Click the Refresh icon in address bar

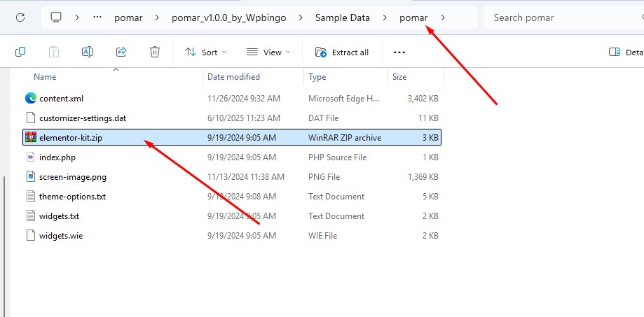click(20, 17)
